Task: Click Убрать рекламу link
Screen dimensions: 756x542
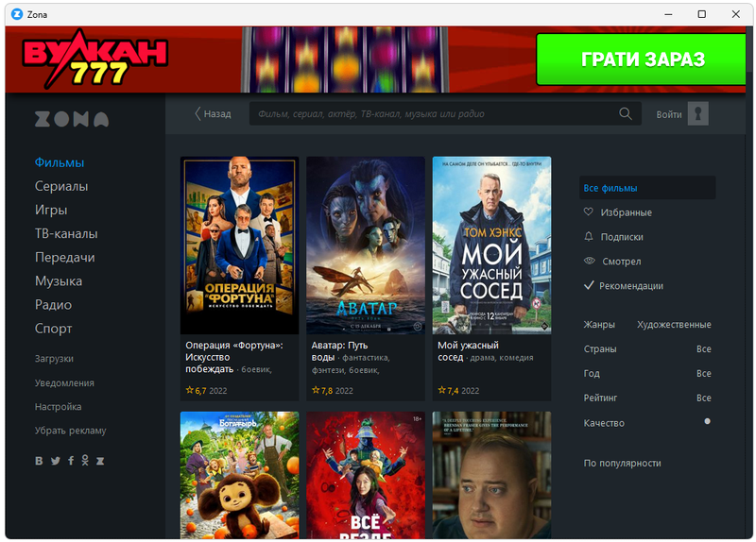Action: pyautogui.click(x=70, y=431)
